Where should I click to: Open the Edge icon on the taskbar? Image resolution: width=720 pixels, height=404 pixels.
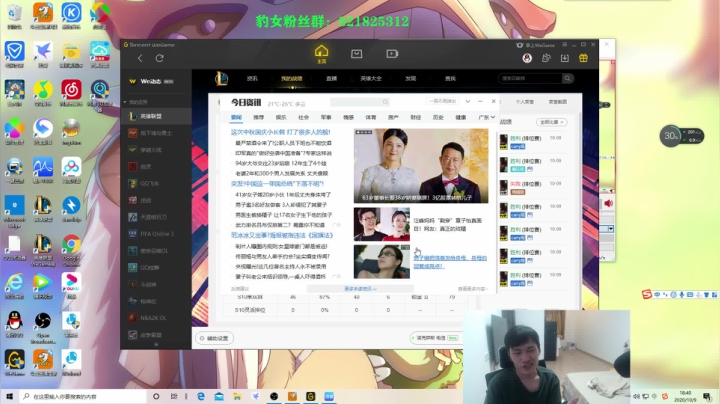tap(201, 396)
